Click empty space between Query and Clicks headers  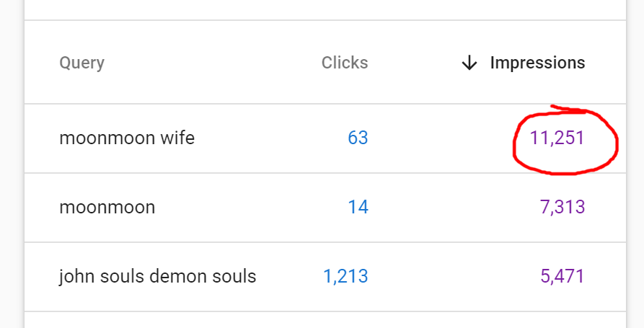(213, 63)
